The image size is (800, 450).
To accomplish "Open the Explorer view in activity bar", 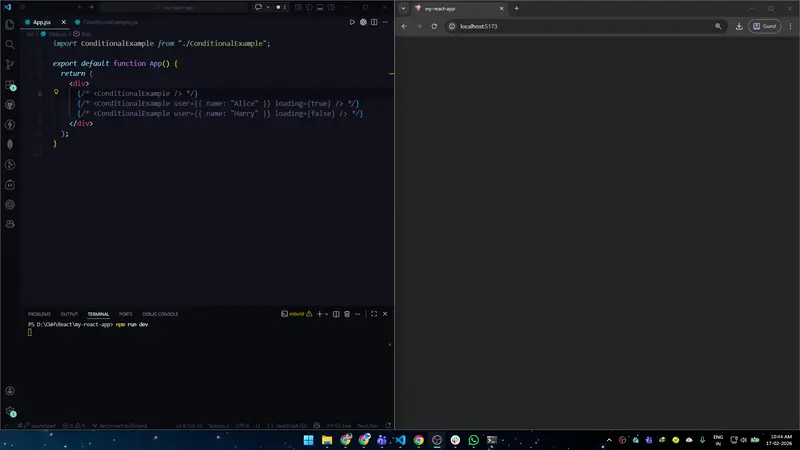I will pos(10,24).
